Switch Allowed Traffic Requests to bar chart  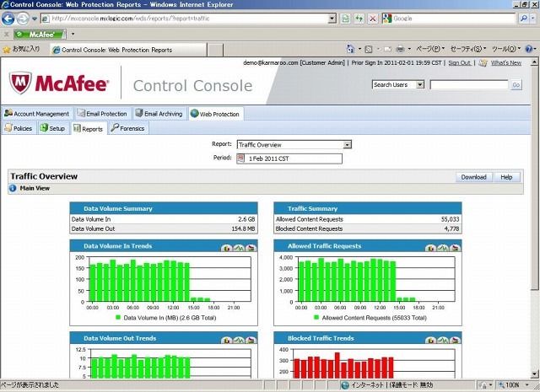pos(430,248)
